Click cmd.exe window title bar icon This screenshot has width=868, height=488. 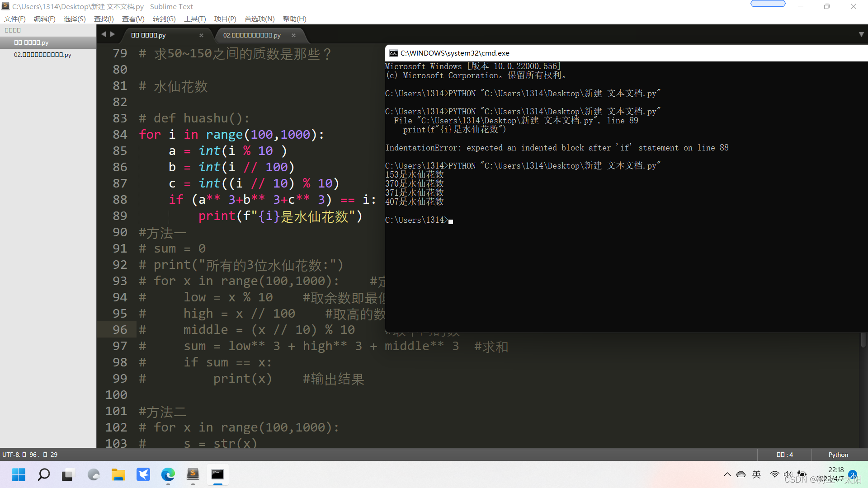click(393, 53)
